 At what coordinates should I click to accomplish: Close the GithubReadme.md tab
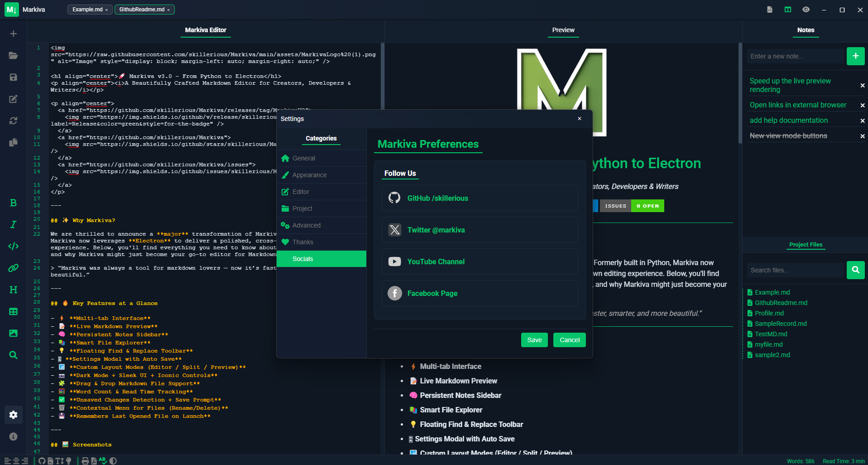tap(168, 10)
